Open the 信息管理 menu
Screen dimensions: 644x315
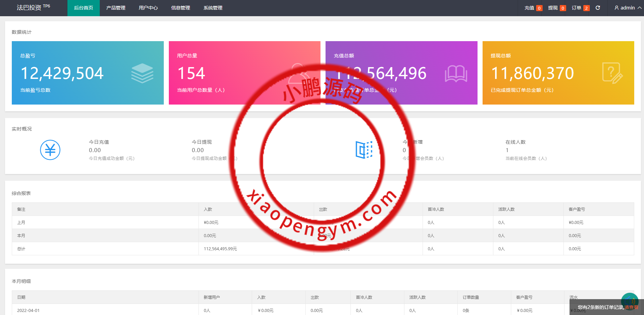pos(181,8)
